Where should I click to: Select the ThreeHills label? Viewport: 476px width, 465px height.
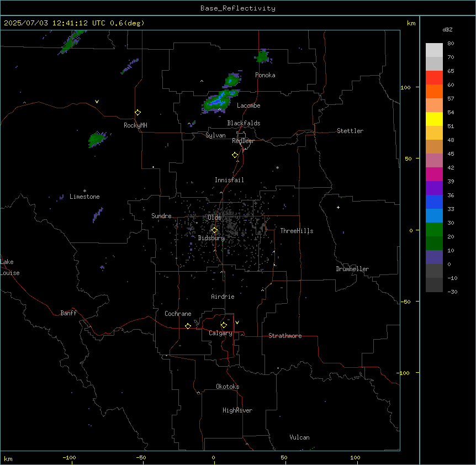pyautogui.click(x=297, y=231)
